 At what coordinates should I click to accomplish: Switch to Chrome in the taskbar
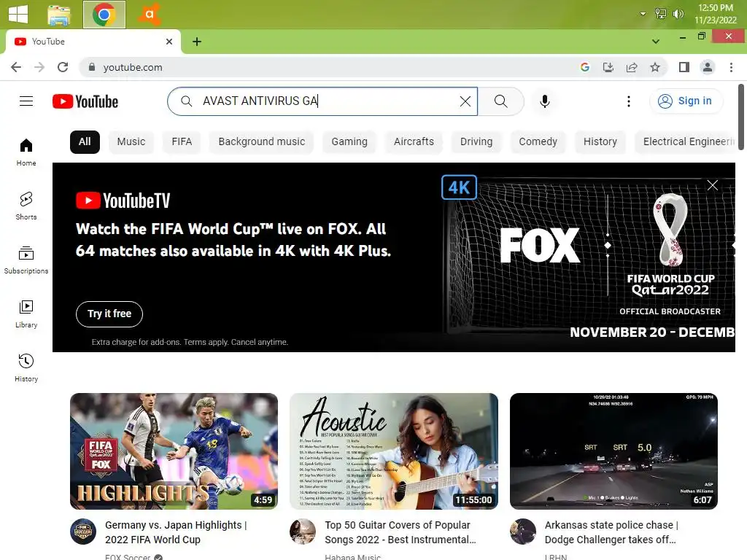pyautogui.click(x=104, y=15)
